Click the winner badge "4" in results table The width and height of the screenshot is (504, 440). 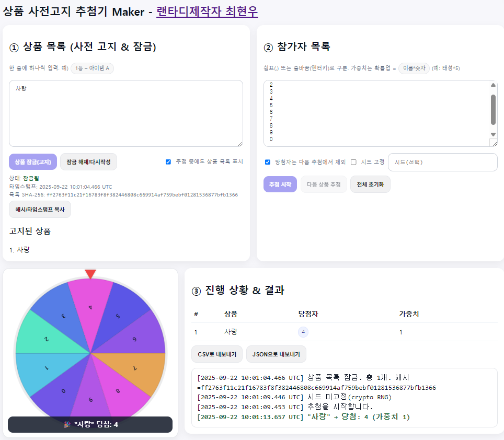pos(303,332)
